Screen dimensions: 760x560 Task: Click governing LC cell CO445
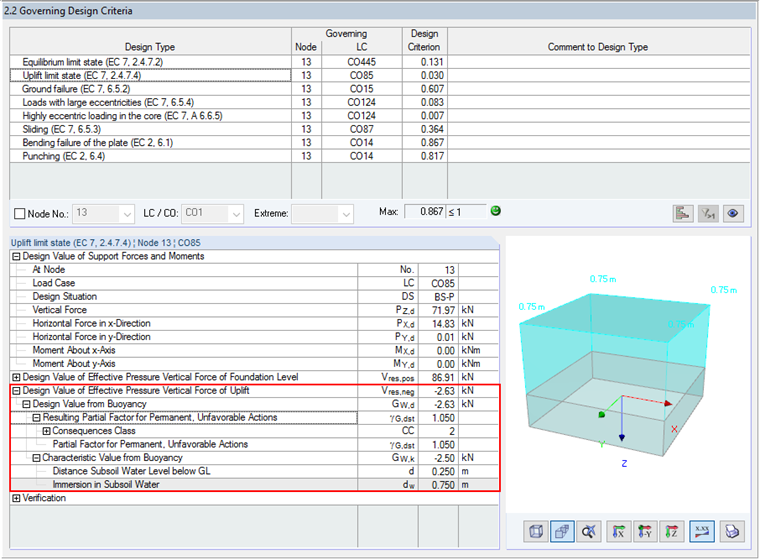[362, 62]
